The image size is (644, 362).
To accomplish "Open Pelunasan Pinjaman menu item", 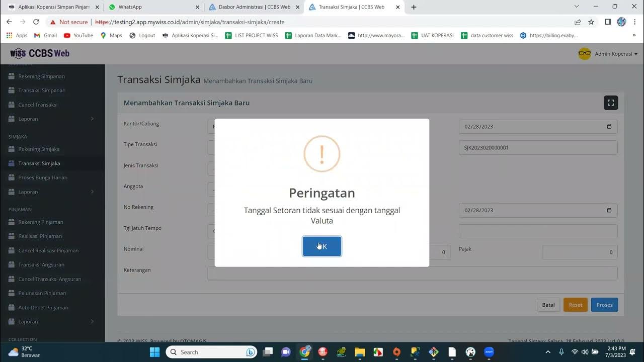I will tap(42, 293).
